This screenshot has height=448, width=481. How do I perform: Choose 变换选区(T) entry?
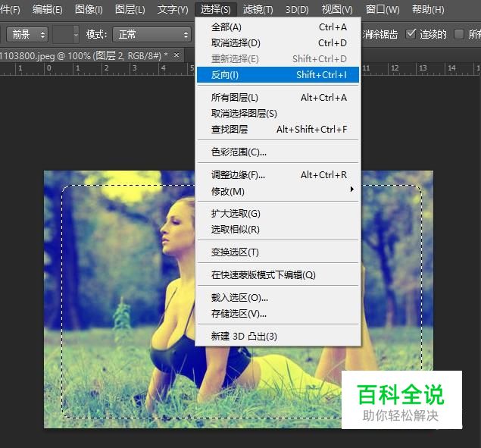coord(278,252)
